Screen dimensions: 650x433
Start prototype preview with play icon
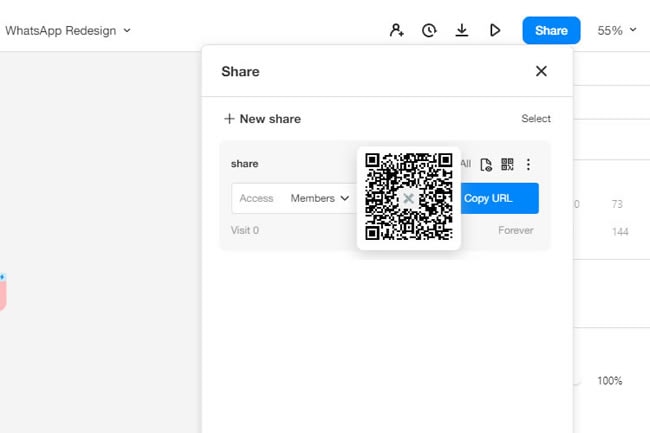(x=495, y=30)
